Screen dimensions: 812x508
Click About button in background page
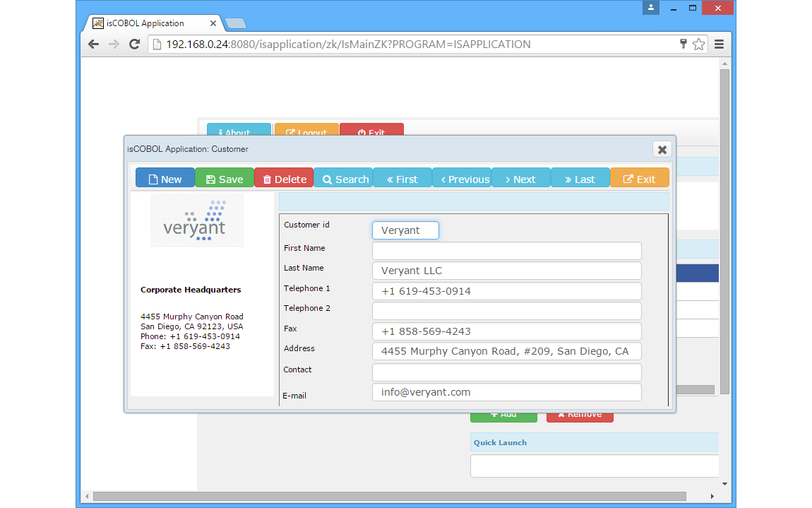point(239,129)
